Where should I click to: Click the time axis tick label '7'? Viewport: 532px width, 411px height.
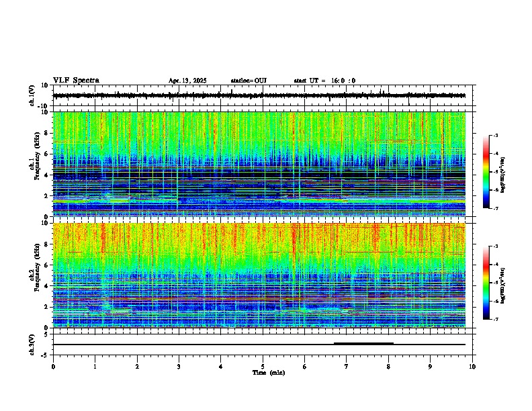point(347,367)
